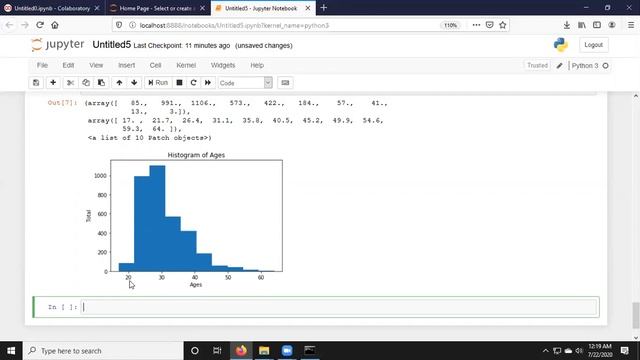Copy selected cells icon

tap(86, 83)
